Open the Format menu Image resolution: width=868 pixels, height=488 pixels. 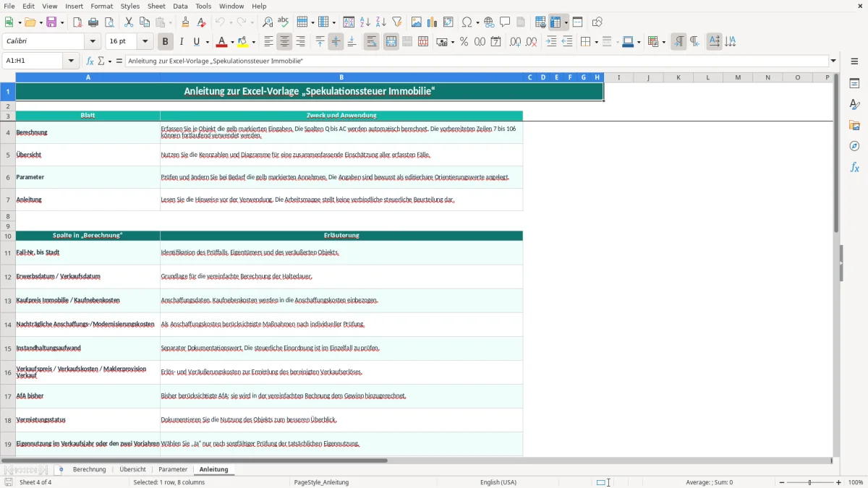[x=101, y=6]
